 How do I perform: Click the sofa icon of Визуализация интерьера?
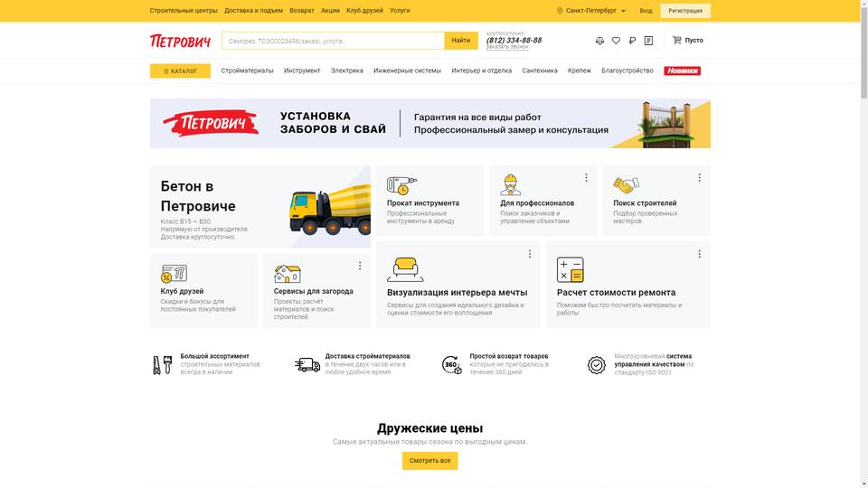(x=405, y=269)
